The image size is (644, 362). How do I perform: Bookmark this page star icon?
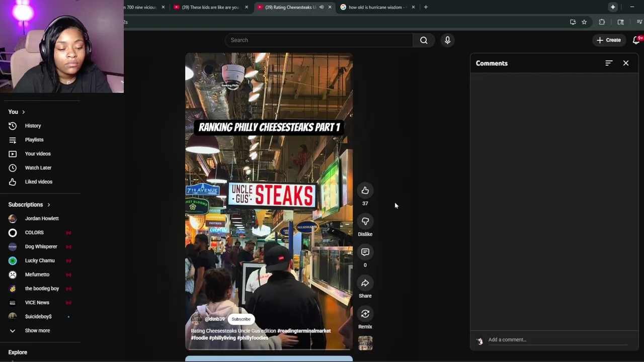(584, 22)
